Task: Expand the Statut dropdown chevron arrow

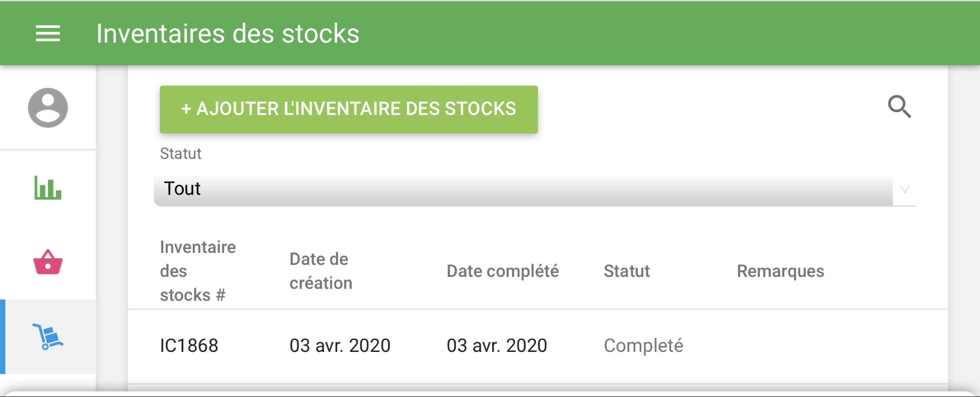Action: [905, 189]
